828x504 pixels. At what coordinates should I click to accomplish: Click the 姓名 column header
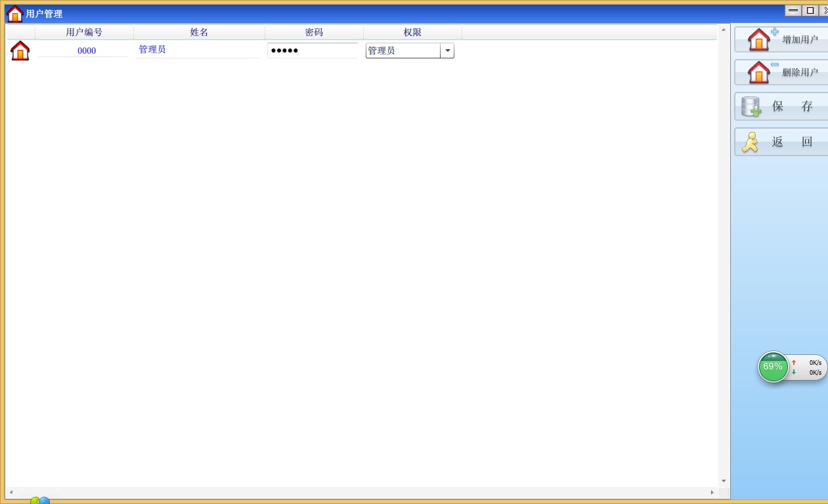199,32
